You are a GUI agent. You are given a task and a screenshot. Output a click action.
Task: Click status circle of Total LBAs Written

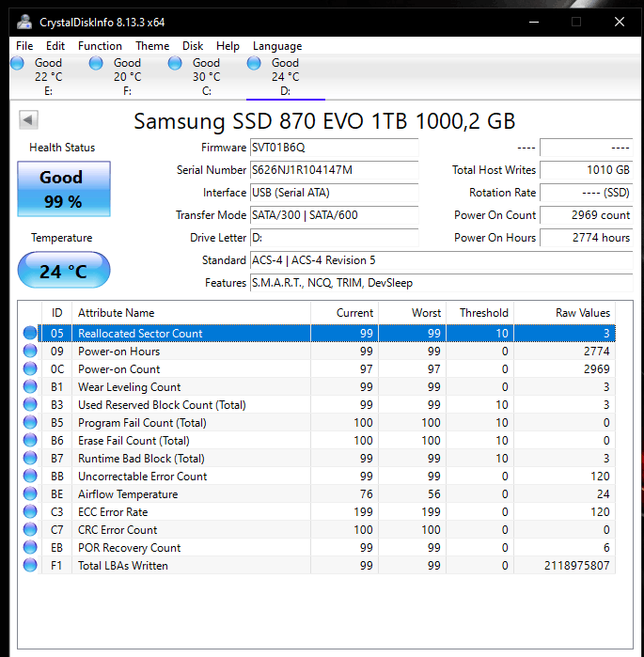point(30,565)
